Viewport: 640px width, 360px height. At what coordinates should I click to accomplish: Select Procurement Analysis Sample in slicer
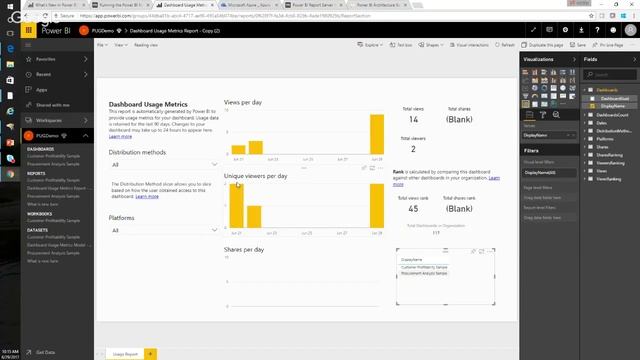pyautogui.click(x=424, y=273)
